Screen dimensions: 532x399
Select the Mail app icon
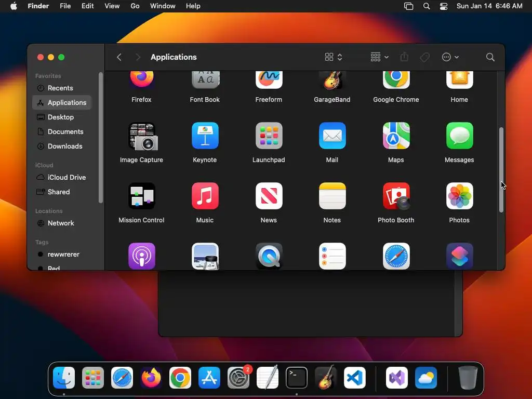332,136
